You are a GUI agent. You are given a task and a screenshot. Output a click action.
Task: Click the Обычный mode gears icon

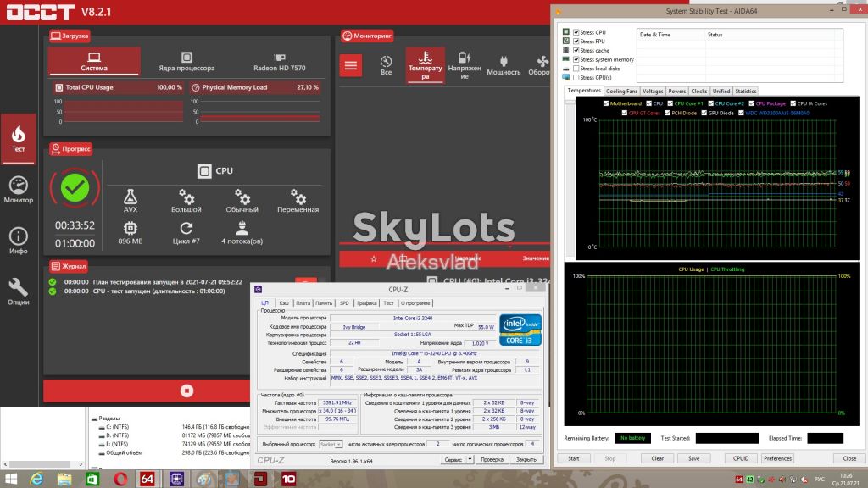(x=242, y=197)
